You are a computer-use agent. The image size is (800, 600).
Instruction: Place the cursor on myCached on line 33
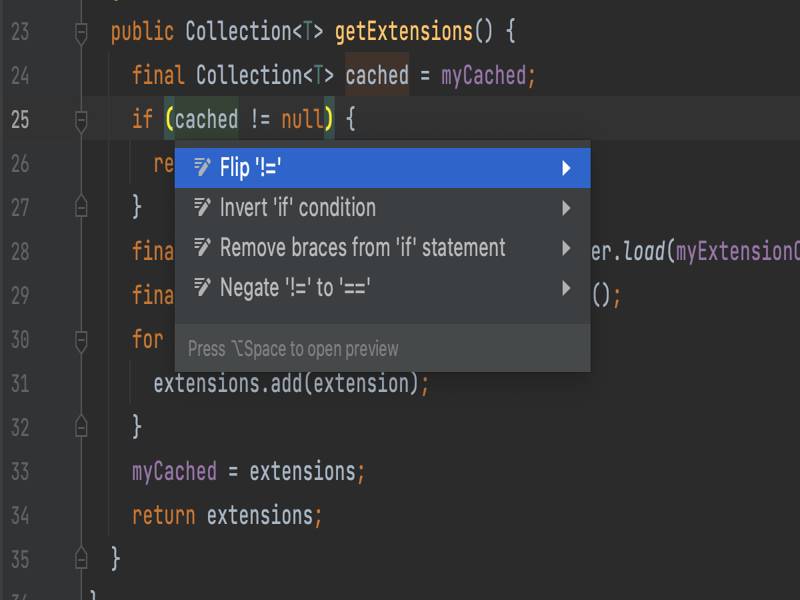[x=174, y=471]
